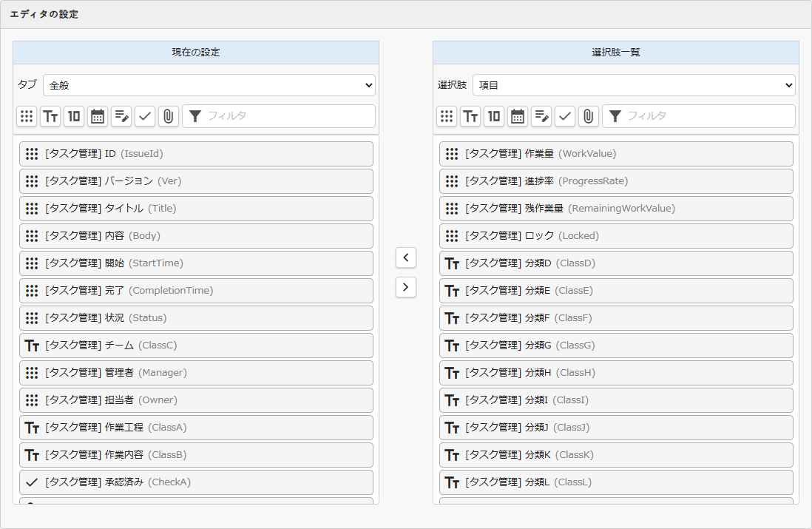Screen dimensions: 812x529
Task: Click the attachment filter icon under 現在の設定
Action: 169,116
